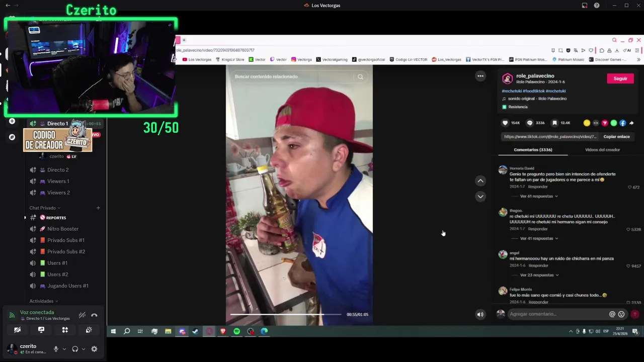
Task: Post the comment with red arrow button
Action: (x=635, y=314)
